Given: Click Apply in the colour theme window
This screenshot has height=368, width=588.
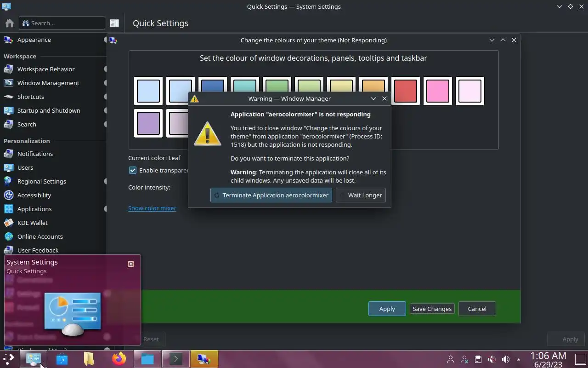Looking at the screenshot, I should click(x=387, y=309).
